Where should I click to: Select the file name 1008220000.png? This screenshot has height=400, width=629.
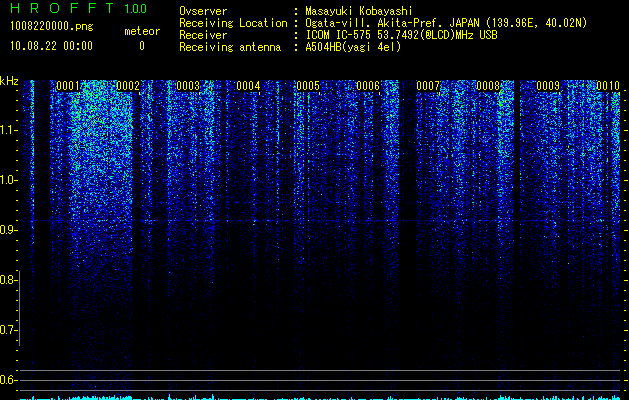[52, 27]
